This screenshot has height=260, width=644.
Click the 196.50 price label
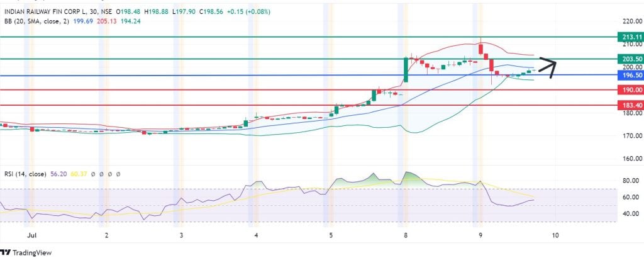[x=630, y=76]
